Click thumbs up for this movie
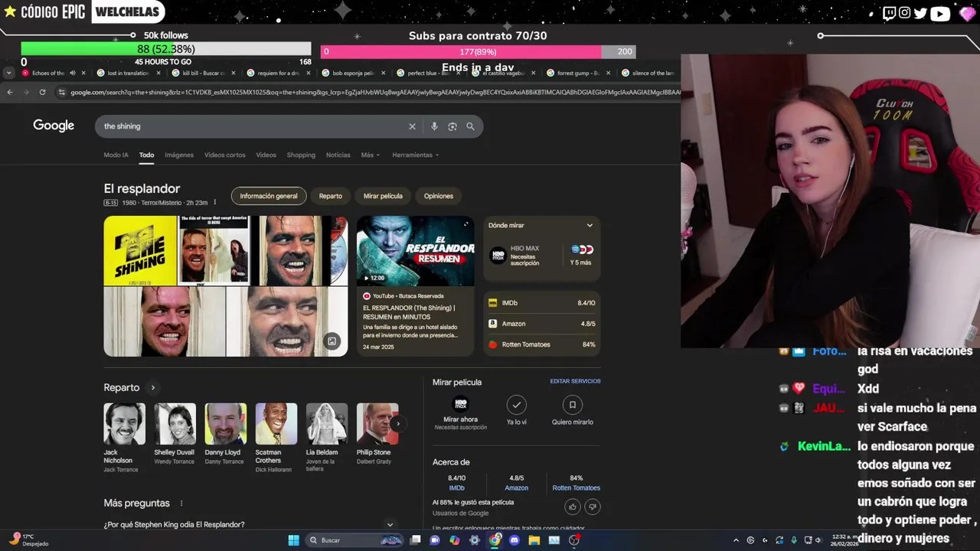The height and width of the screenshot is (551, 980). coord(572,507)
